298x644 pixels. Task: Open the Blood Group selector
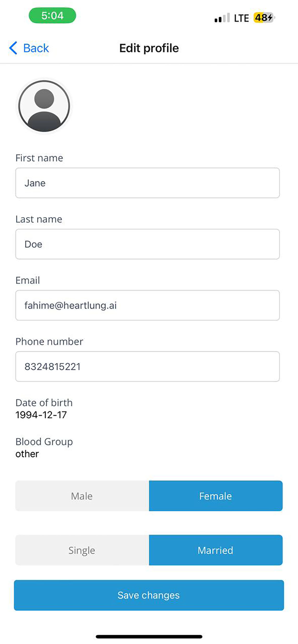[x=27, y=454]
